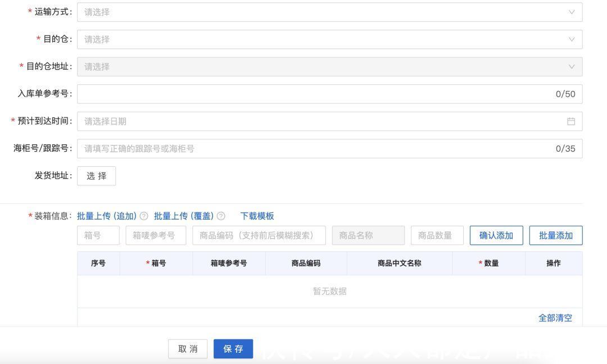The width and height of the screenshot is (607, 364).
Task: Click 批量上传 (覆盖) link
Action: [x=184, y=216]
